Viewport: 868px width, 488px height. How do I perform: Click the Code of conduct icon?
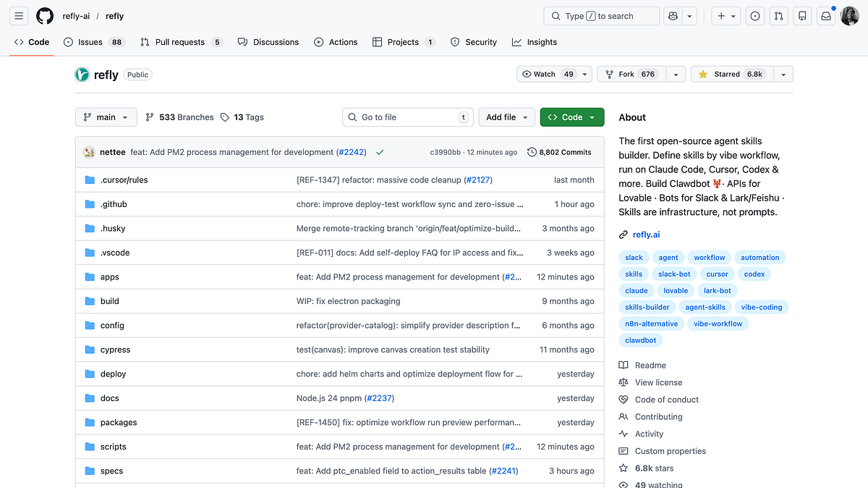[624, 400]
